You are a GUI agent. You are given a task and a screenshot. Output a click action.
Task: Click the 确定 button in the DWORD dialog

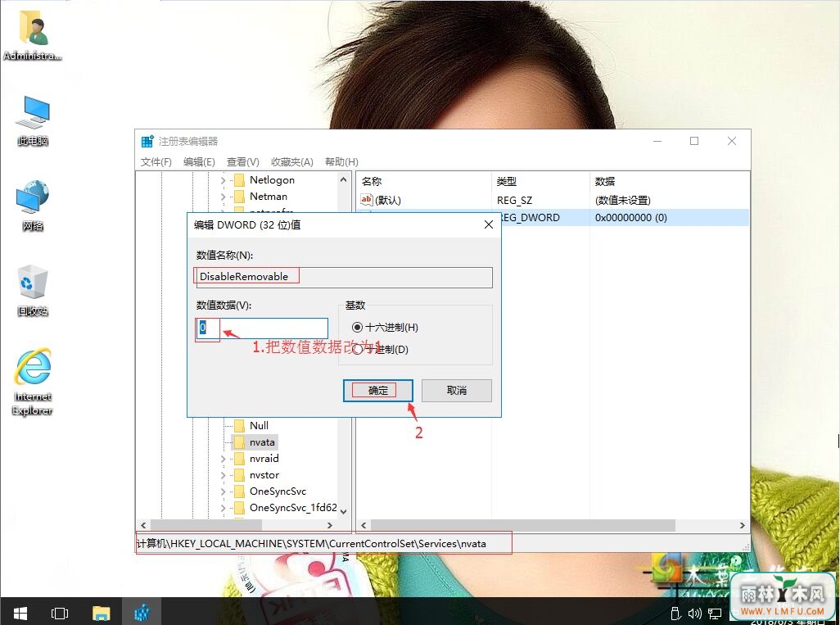point(378,390)
